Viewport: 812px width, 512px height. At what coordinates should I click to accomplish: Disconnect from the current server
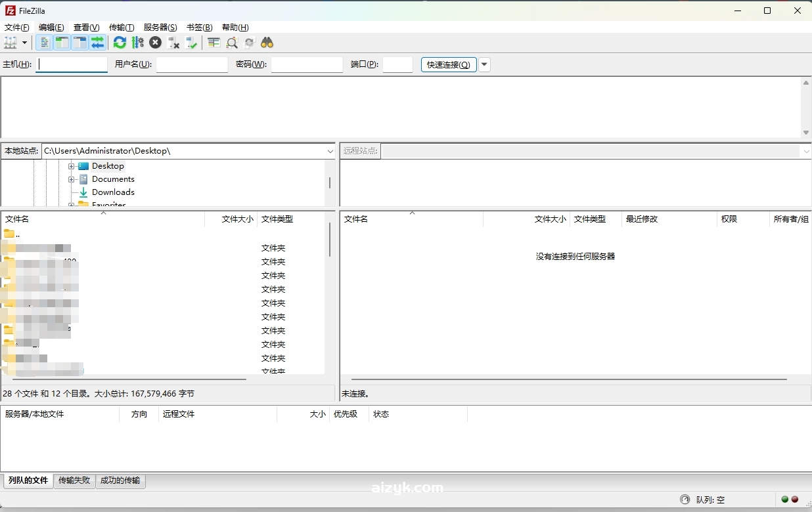[x=174, y=43]
